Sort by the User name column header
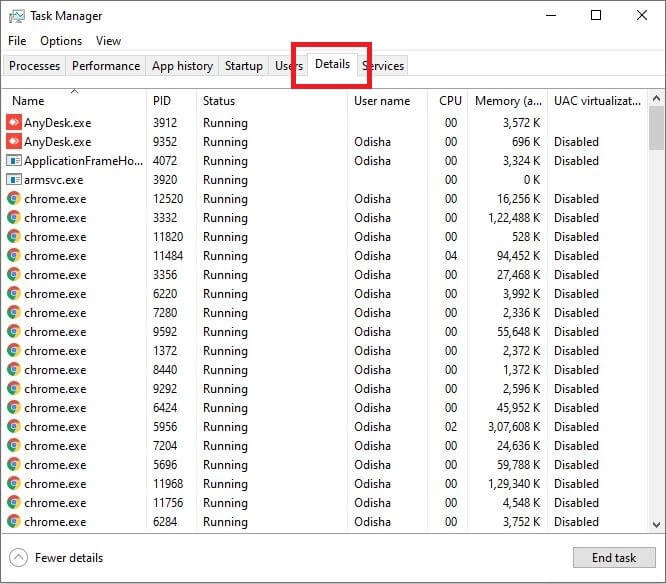 coord(387,101)
